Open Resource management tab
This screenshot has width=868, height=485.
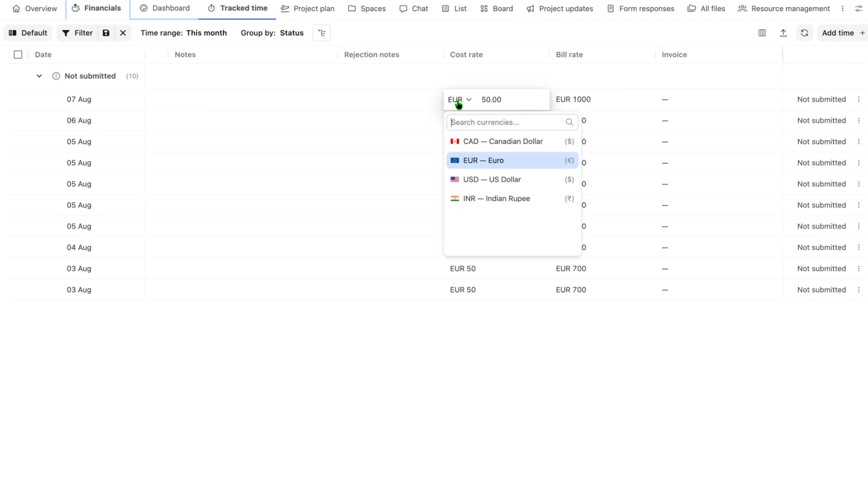[x=784, y=9]
